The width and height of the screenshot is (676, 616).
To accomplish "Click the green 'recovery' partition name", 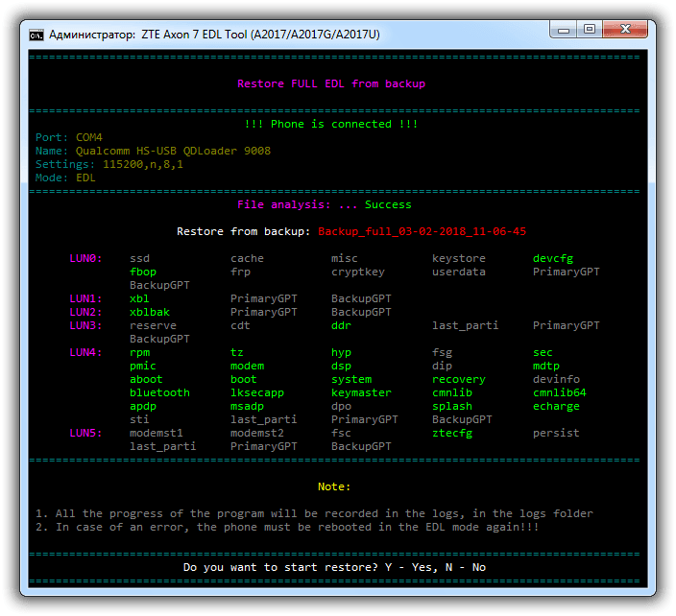I will click(459, 380).
